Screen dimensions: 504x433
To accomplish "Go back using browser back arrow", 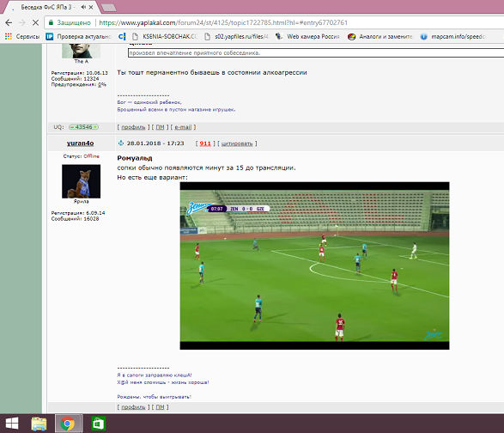I will tap(9, 22).
